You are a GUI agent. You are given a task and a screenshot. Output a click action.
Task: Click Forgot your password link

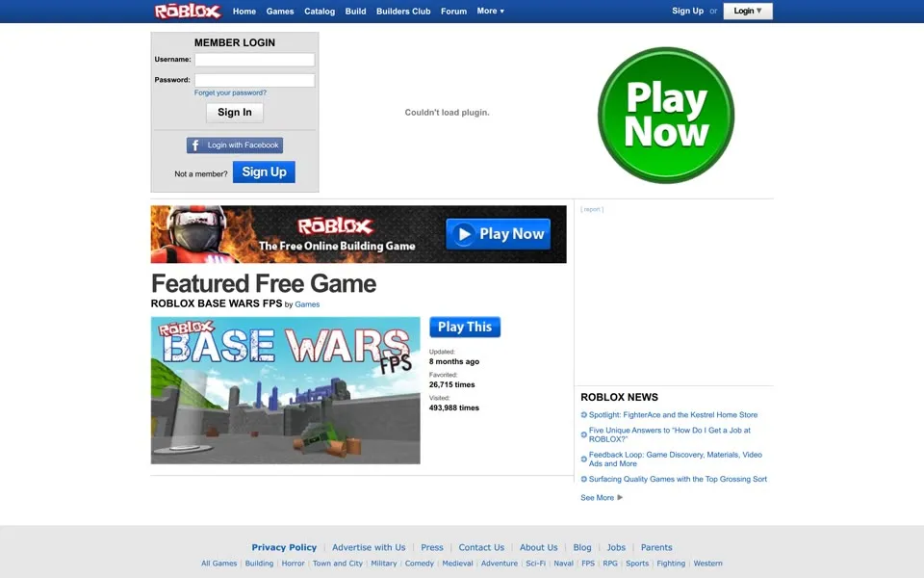230,92
